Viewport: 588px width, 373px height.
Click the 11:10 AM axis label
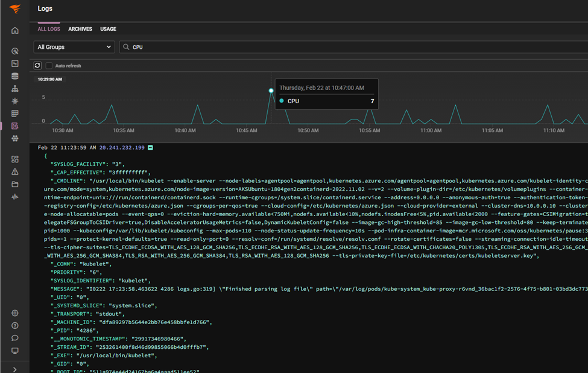(x=554, y=130)
